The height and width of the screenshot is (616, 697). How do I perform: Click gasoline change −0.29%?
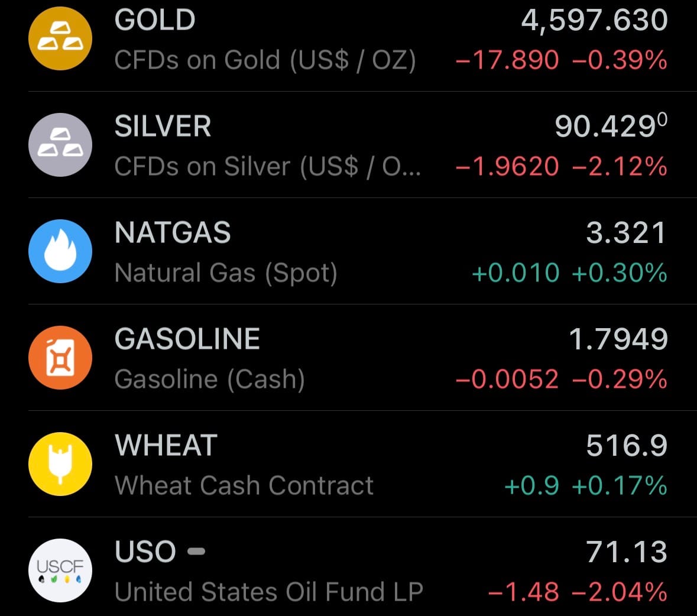tap(619, 380)
